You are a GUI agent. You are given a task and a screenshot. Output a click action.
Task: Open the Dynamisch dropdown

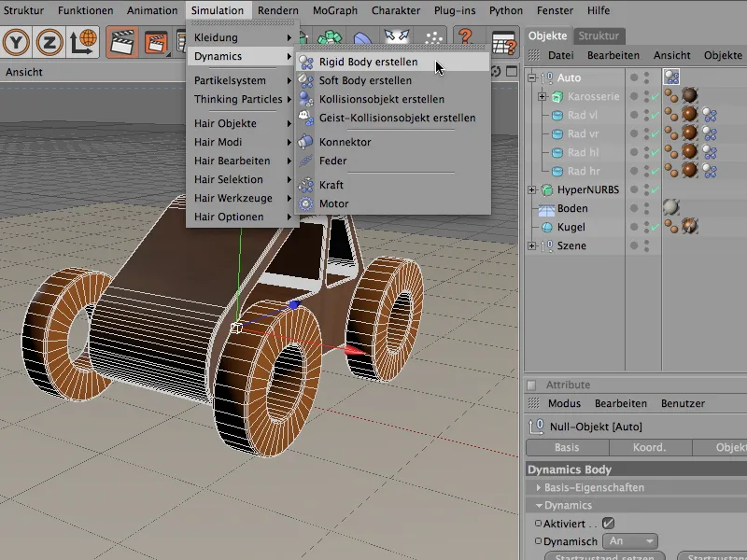(x=631, y=541)
